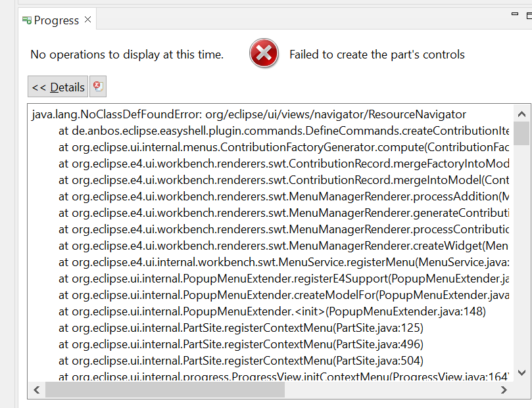Click the horizontal scrollbar left arrow
Image resolution: width=532 pixels, height=408 pixels.
coord(37,390)
